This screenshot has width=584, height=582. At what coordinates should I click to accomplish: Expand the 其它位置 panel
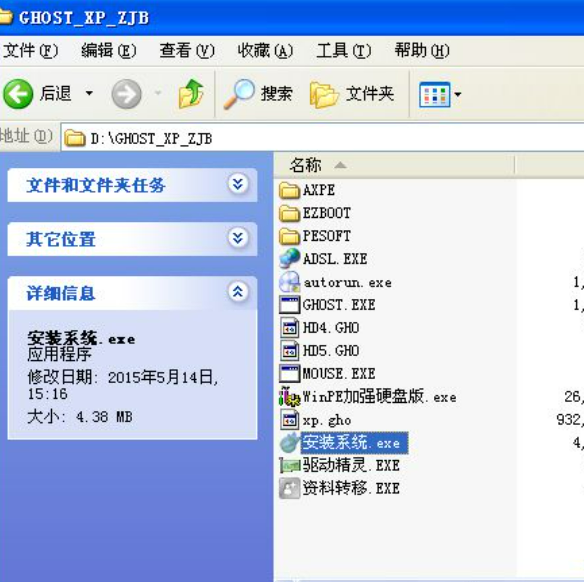(x=238, y=238)
